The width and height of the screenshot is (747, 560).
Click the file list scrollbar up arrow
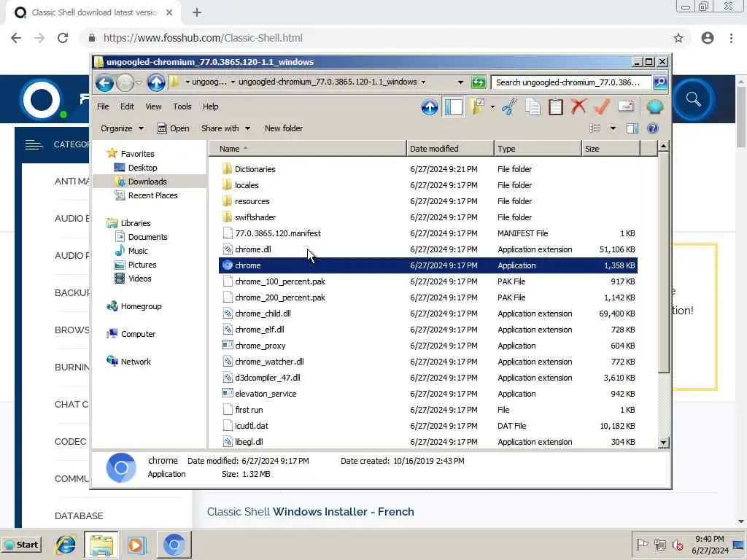pyautogui.click(x=663, y=147)
